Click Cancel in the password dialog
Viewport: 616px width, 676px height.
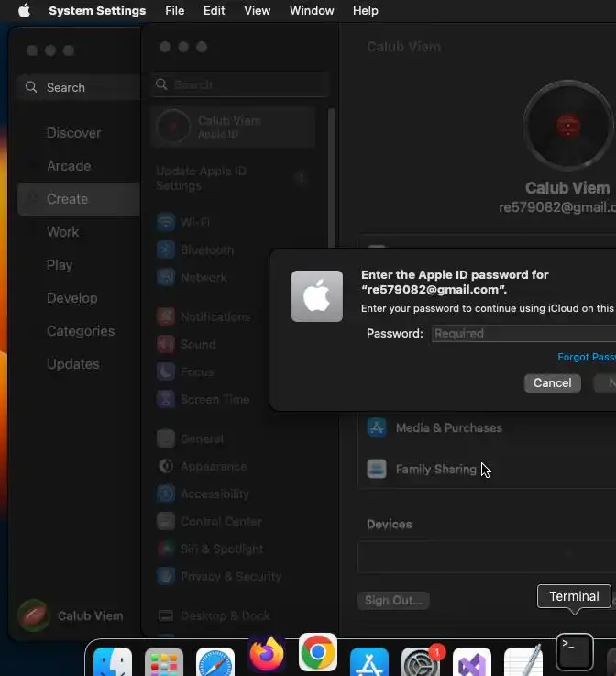[x=552, y=382]
